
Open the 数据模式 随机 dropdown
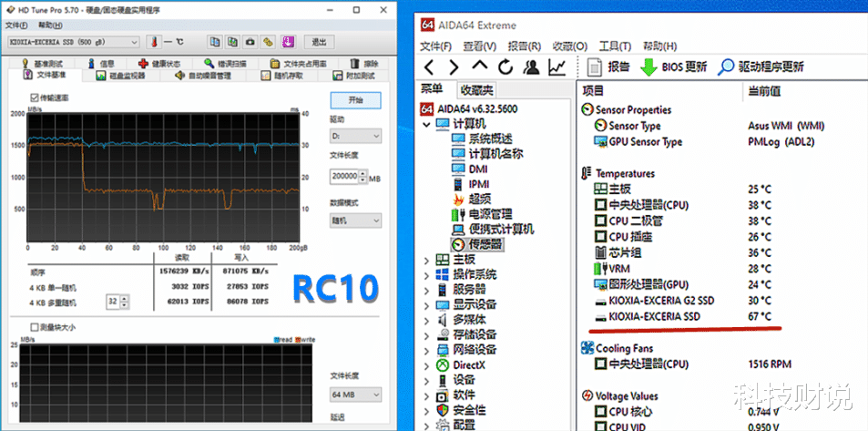[355, 221]
